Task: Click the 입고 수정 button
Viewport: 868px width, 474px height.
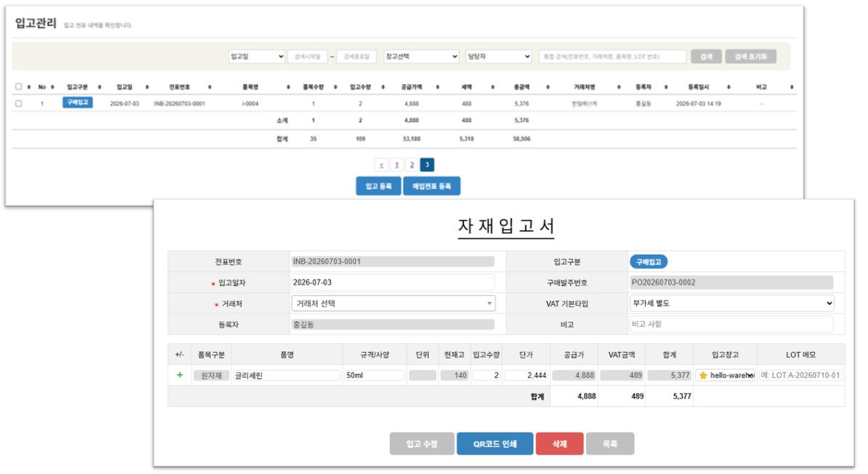Action: tap(422, 444)
